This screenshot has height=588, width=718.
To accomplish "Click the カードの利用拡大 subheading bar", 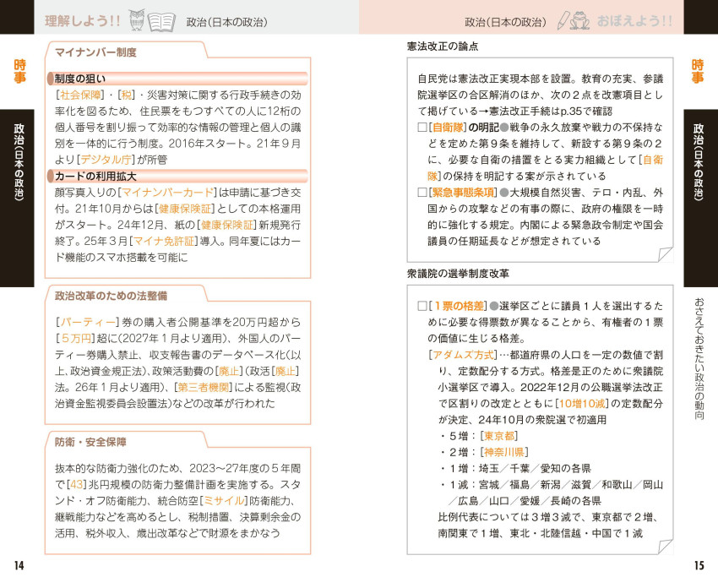I will click(x=177, y=176).
